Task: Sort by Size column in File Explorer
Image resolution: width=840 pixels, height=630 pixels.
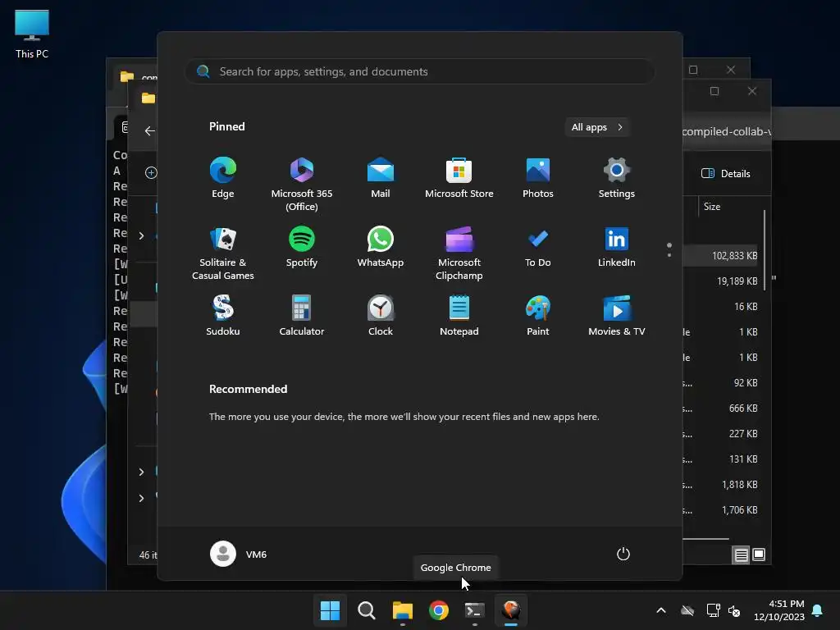Action: tap(712, 206)
